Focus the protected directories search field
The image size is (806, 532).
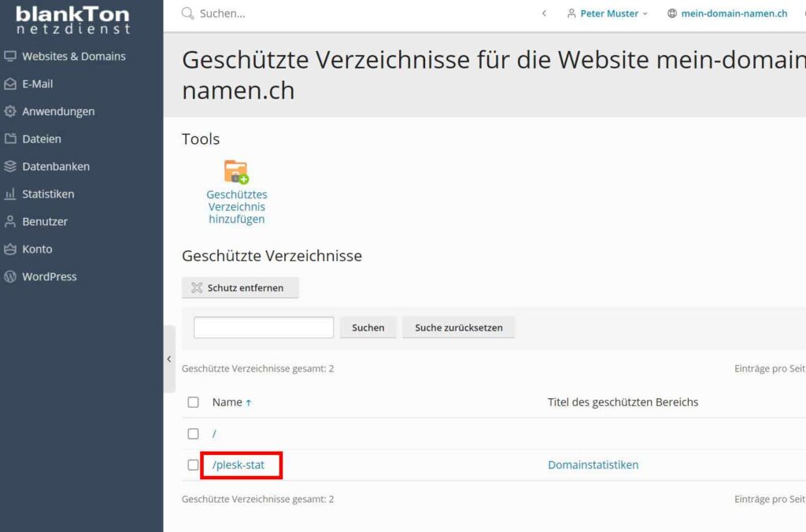pos(264,327)
